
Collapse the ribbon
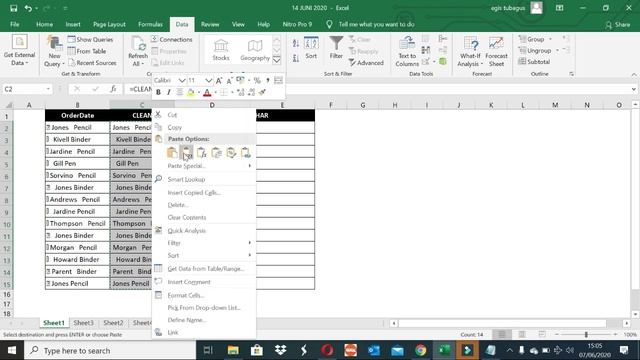[634, 74]
